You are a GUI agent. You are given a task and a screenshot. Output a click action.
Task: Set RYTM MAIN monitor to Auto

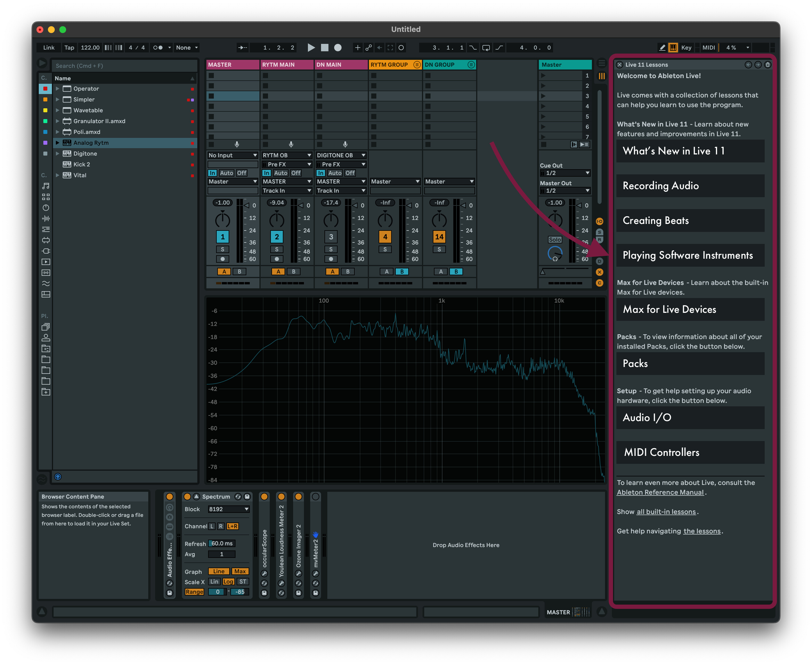pos(281,173)
